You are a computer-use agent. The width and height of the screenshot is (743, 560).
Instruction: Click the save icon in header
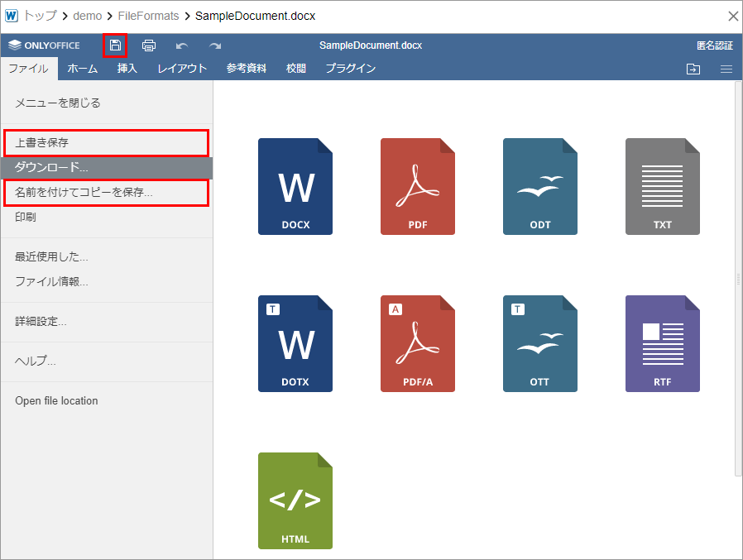[115, 45]
